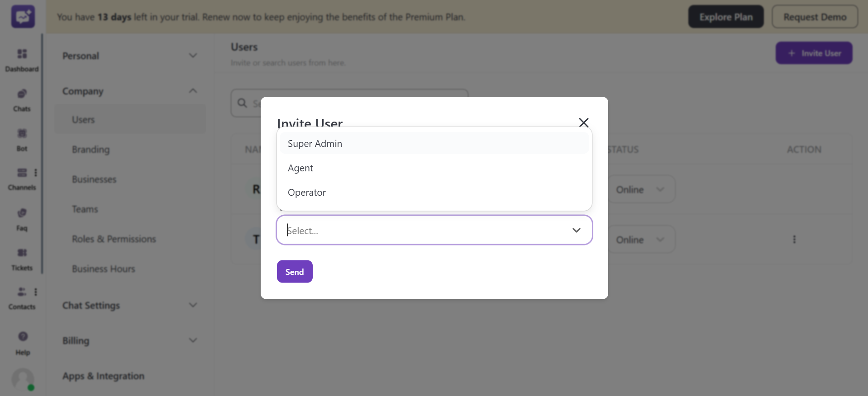Select Agent in the dropdown list
This screenshot has width=868, height=396.
click(x=300, y=168)
